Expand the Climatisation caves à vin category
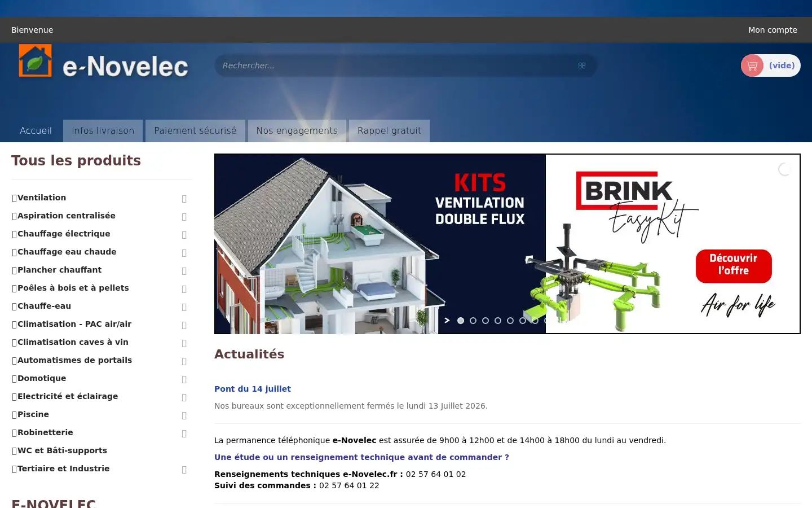812x508 pixels. 184,343
